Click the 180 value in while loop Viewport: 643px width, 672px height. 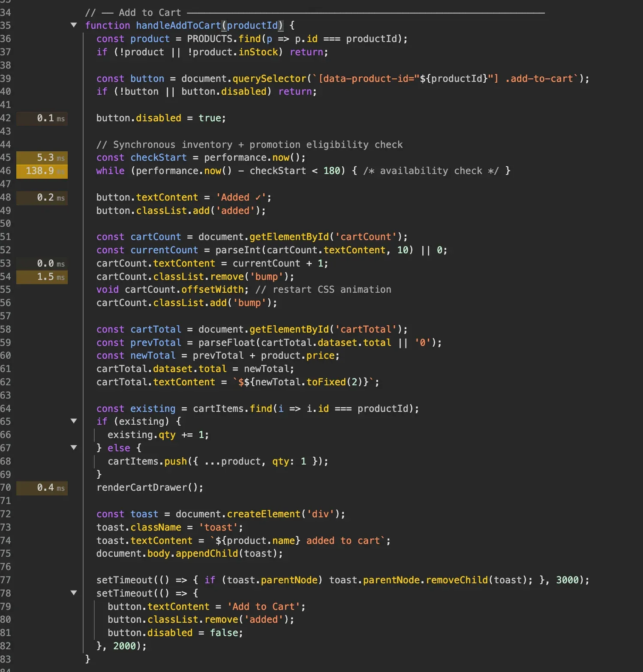pyautogui.click(x=332, y=171)
